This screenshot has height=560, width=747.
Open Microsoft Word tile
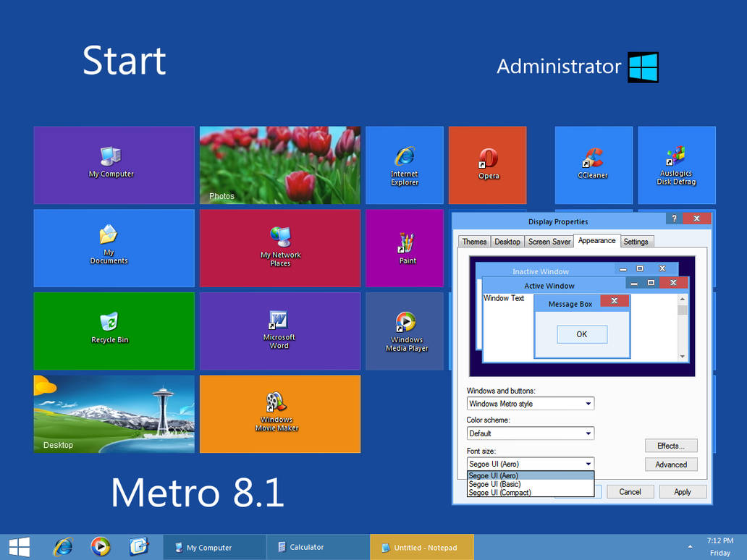click(x=279, y=331)
